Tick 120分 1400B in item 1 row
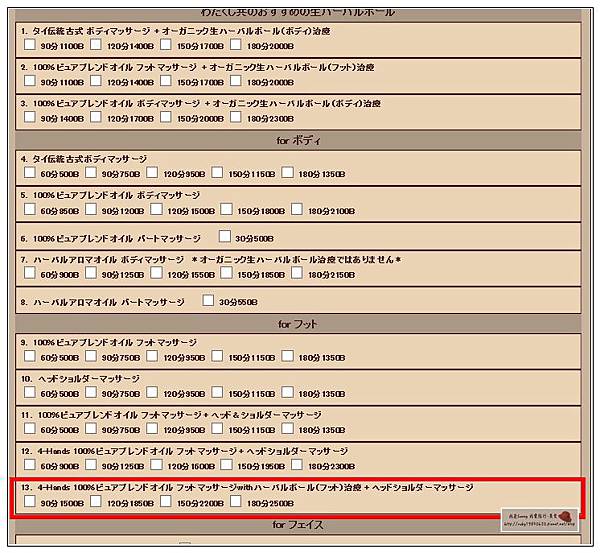 (96, 45)
